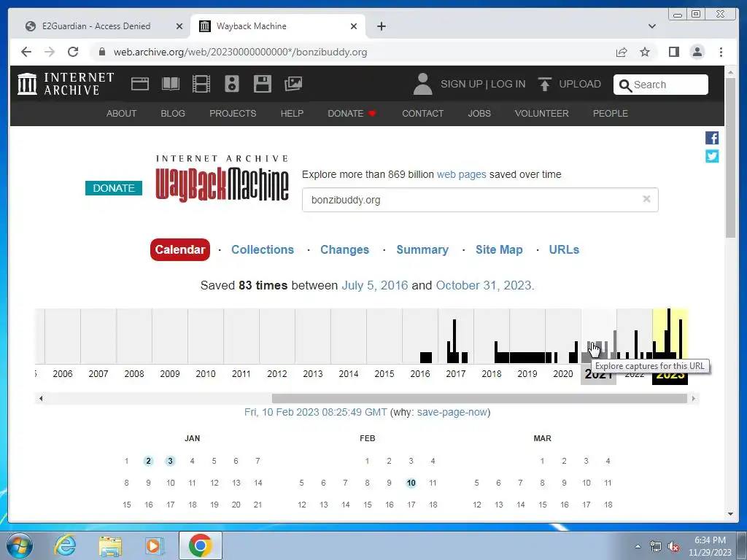Open October 31, 2023 last capture link
This screenshot has width=747, height=560.
pos(484,285)
